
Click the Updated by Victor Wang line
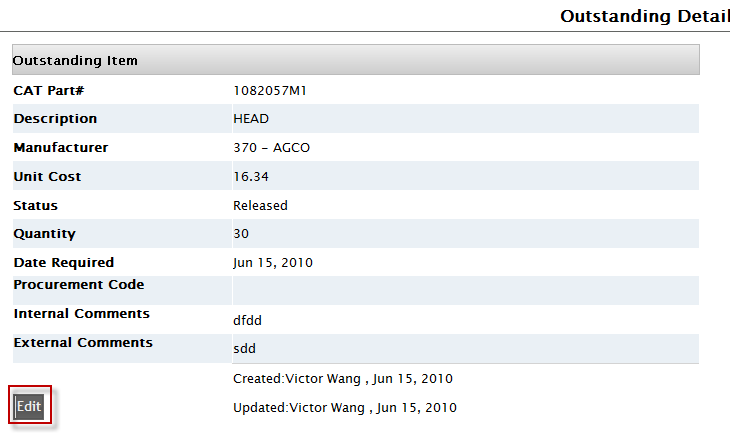tap(345, 408)
